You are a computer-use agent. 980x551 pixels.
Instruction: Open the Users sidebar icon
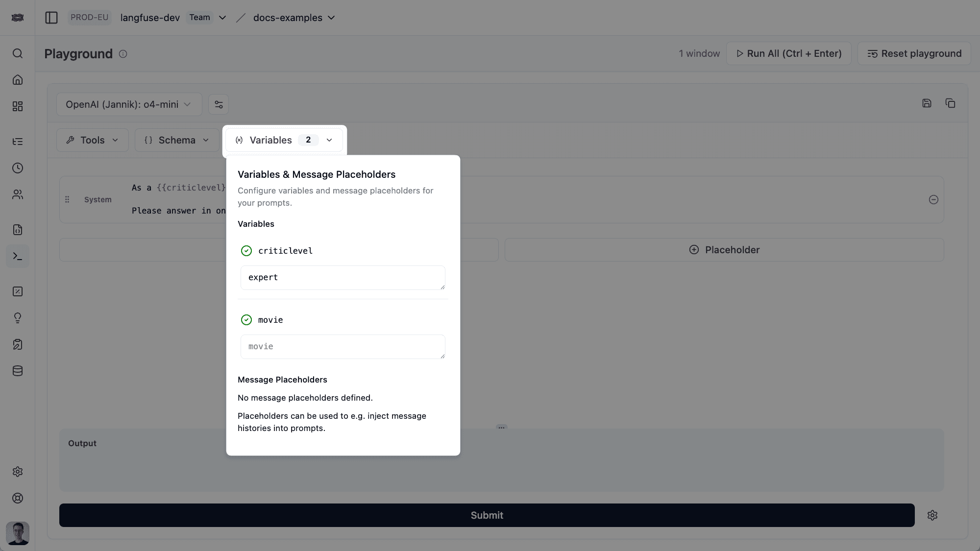[18, 194]
